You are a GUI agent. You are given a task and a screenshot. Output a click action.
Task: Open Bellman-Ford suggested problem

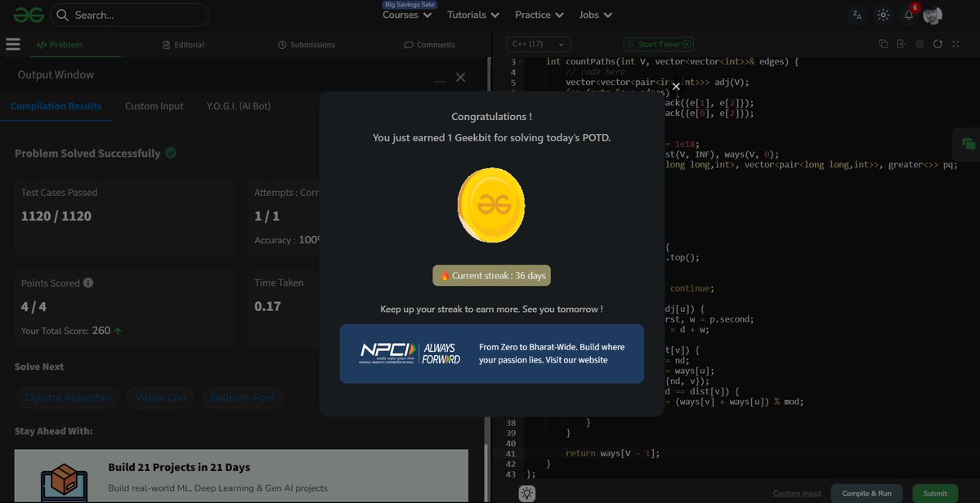click(x=243, y=398)
